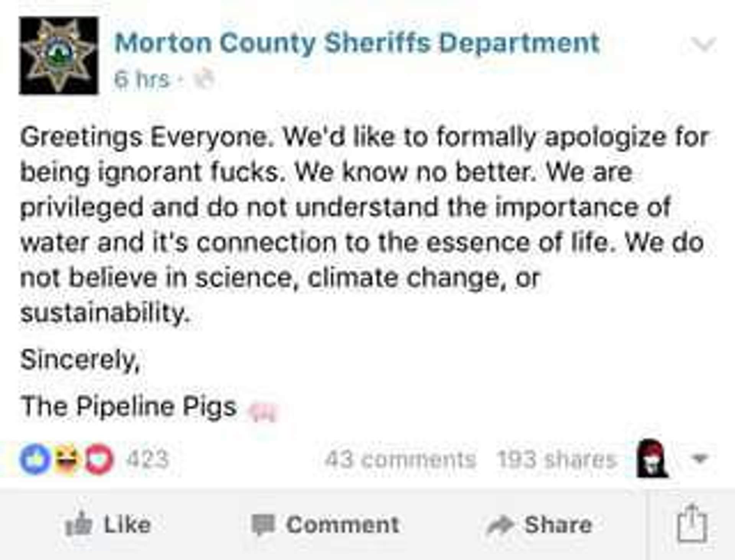Click the heart Love reaction icon

point(98,459)
